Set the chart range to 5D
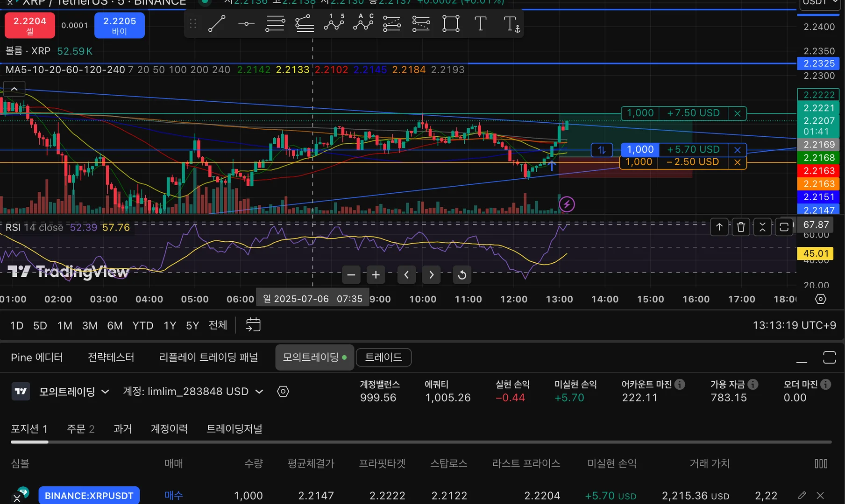This screenshot has width=845, height=504. point(40,325)
